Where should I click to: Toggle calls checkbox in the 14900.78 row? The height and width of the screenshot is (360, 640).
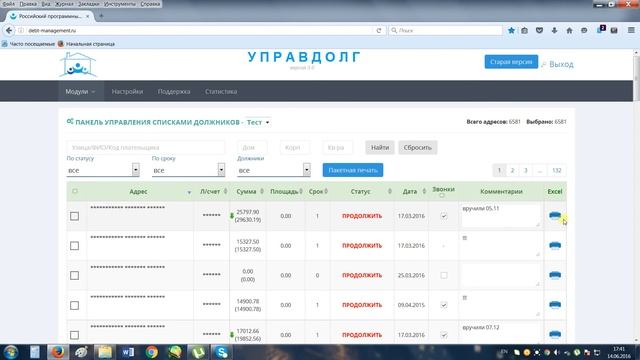[x=444, y=305]
